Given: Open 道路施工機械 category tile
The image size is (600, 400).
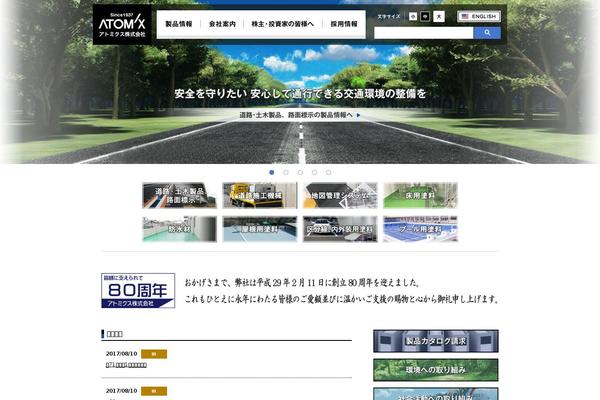Looking at the screenshot, I should [260, 195].
